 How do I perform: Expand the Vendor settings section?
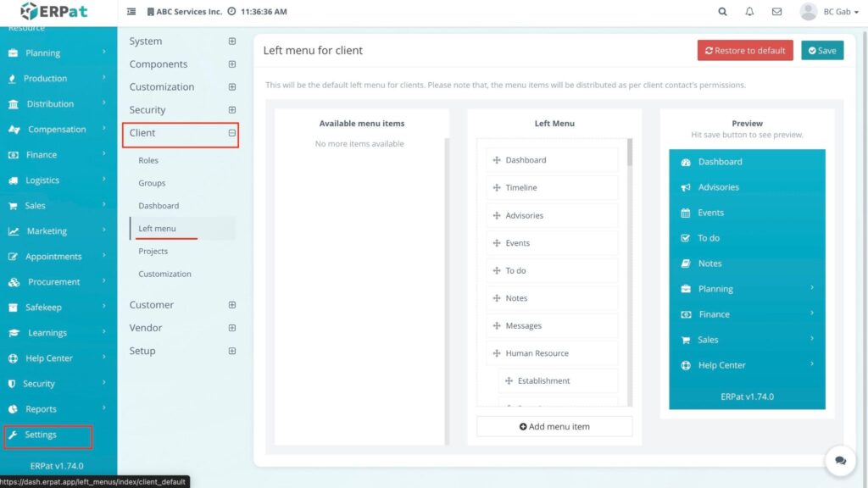pos(232,328)
